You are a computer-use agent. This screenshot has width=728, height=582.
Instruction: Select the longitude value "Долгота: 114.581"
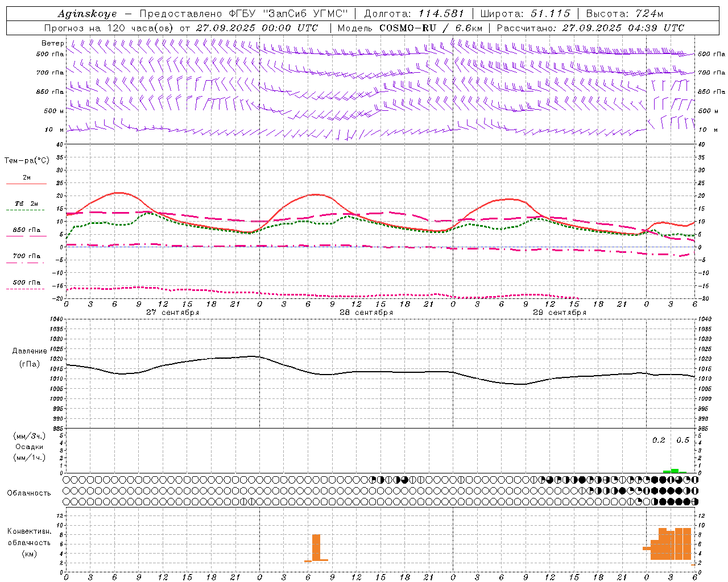point(414,14)
